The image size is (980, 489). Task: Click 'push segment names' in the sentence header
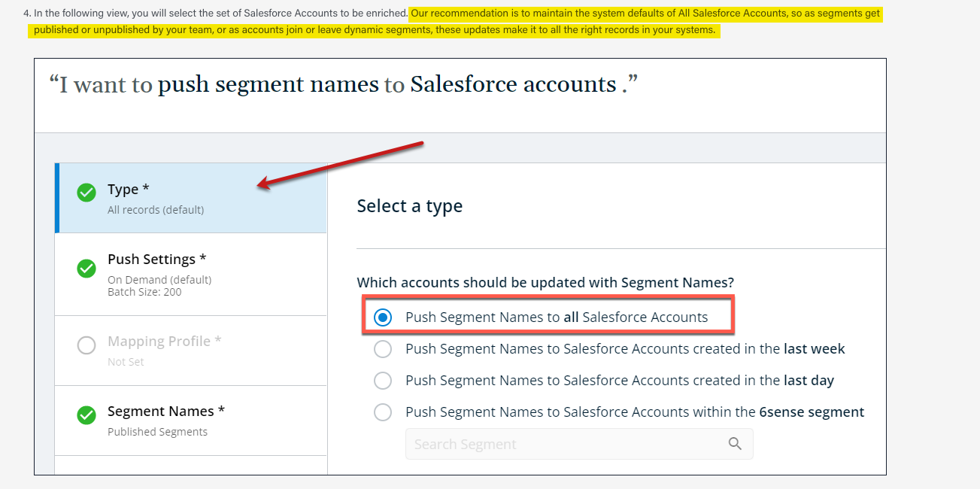pos(269,84)
